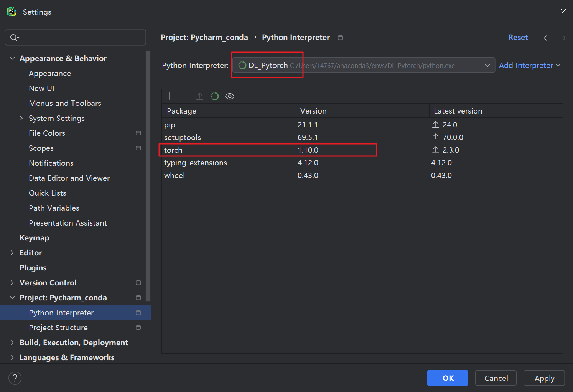Click the upgrade arrow beside torch 2.3.0

tap(436, 150)
